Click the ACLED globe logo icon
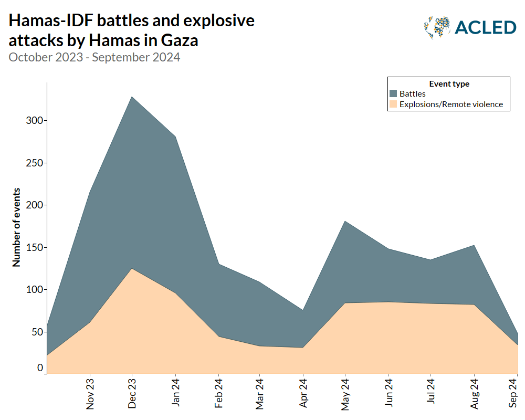The image size is (525, 420). pos(436,27)
